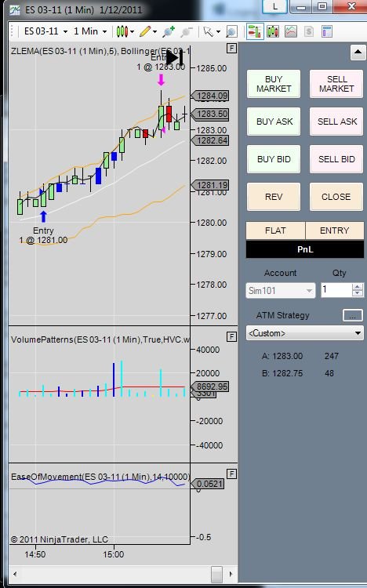Click the zoom out magnifier icon
This screenshot has height=588, width=367.
click(186, 32)
